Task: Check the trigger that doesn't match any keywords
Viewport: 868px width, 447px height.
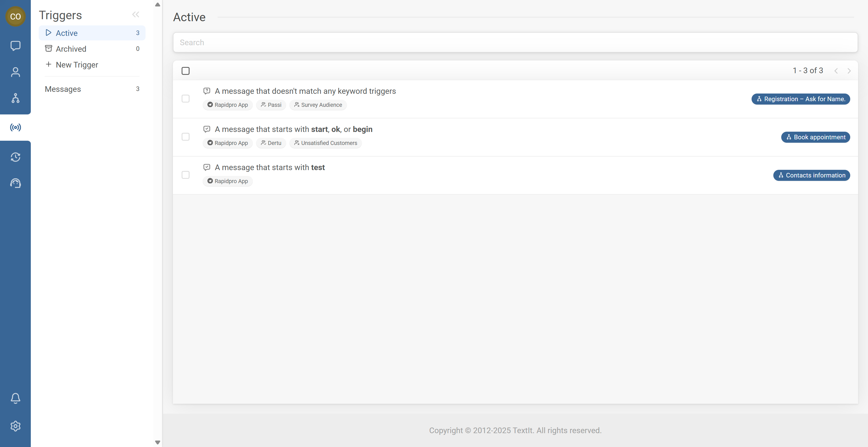Action: (186, 99)
